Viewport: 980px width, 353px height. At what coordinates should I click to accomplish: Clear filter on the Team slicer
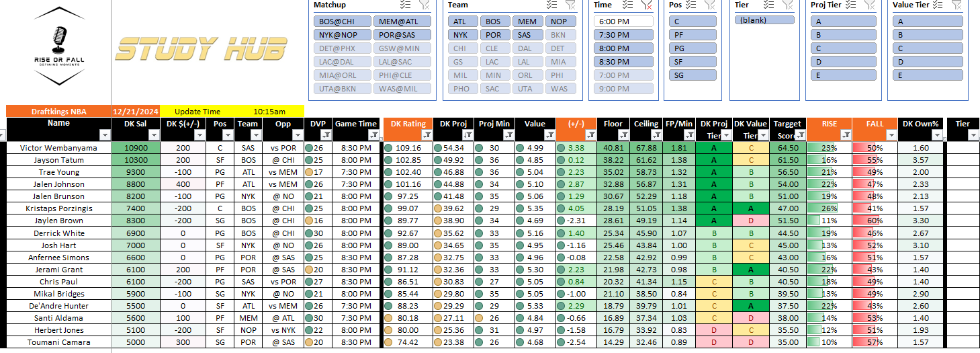pyautogui.click(x=570, y=5)
